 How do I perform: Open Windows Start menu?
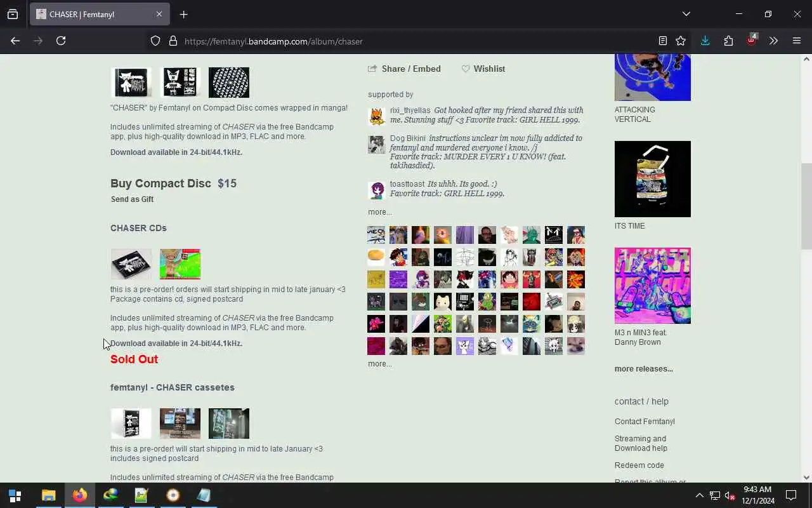click(15, 495)
